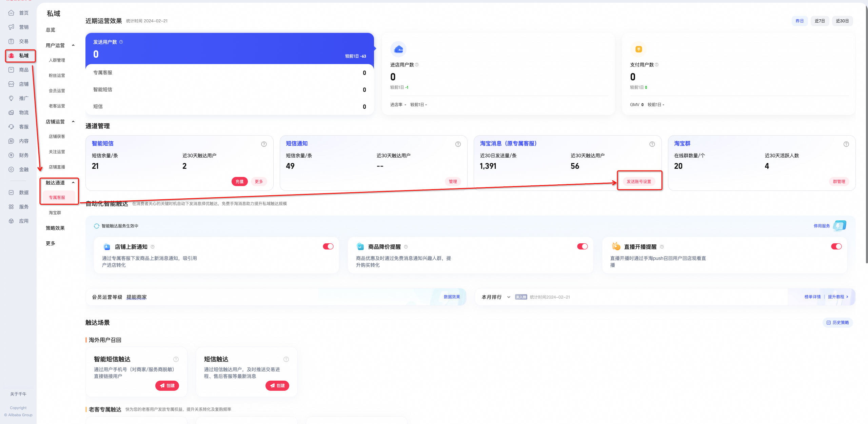The height and width of the screenshot is (424, 868).
Task: Collapse the 用户运营 menu section
Action: pos(73,45)
